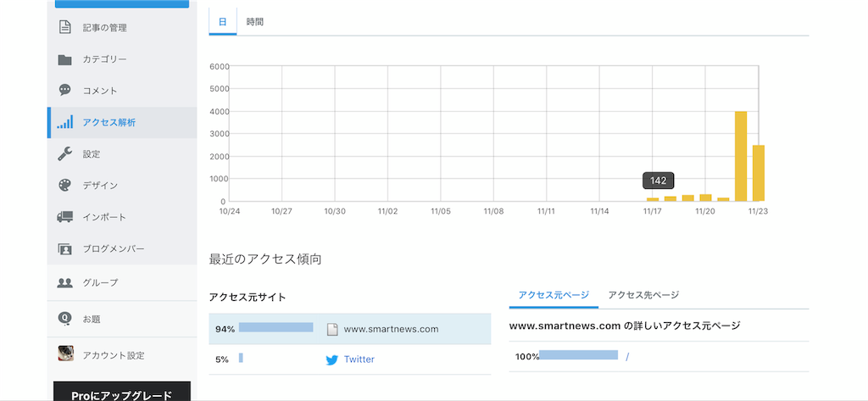Open 設定 menu item

click(x=122, y=154)
